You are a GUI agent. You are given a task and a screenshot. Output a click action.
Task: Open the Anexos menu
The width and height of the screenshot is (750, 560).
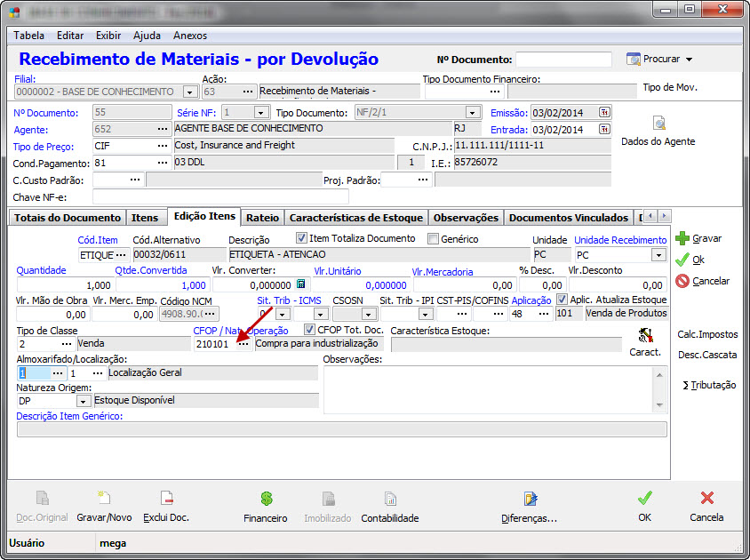coord(190,36)
